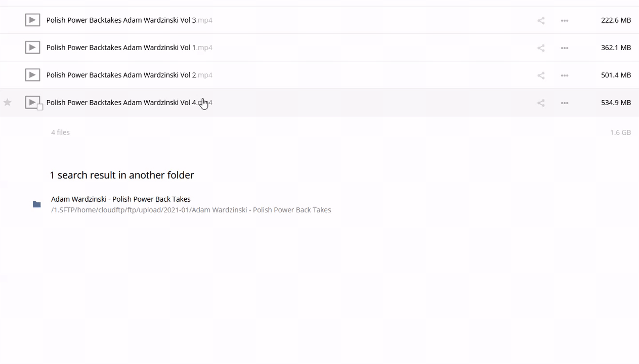Open Polish Power Backtakes Vol 3 file name

tap(121, 20)
